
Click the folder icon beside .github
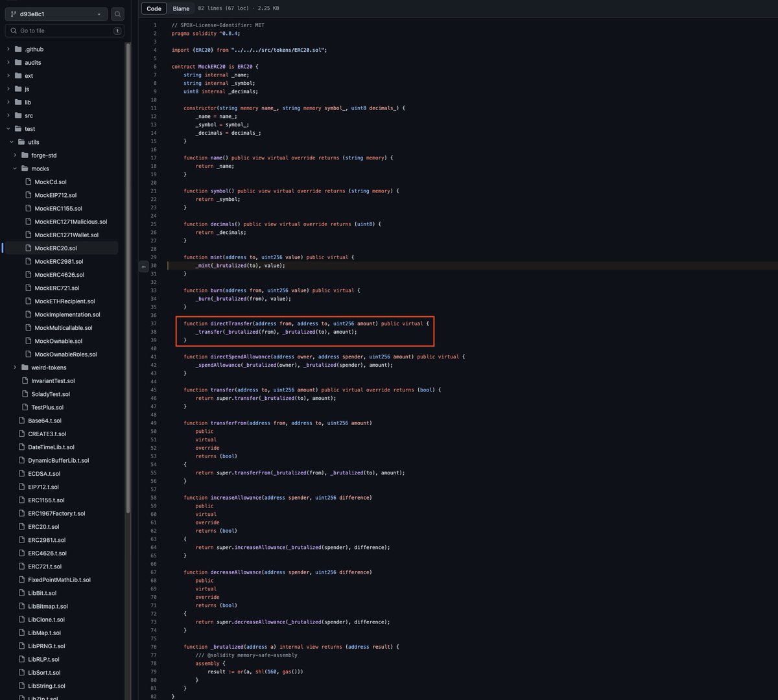pyautogui.click(x=18, y=49)
